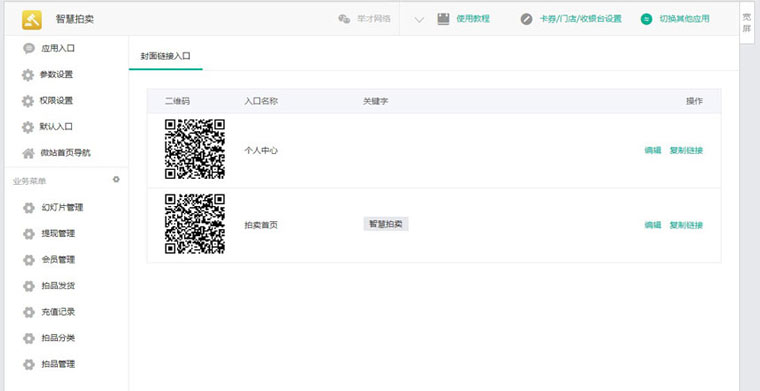Click 编辑 in the 拍卖首页 row
This screenshot has width=760, height=391.
[x=652, y=225]
